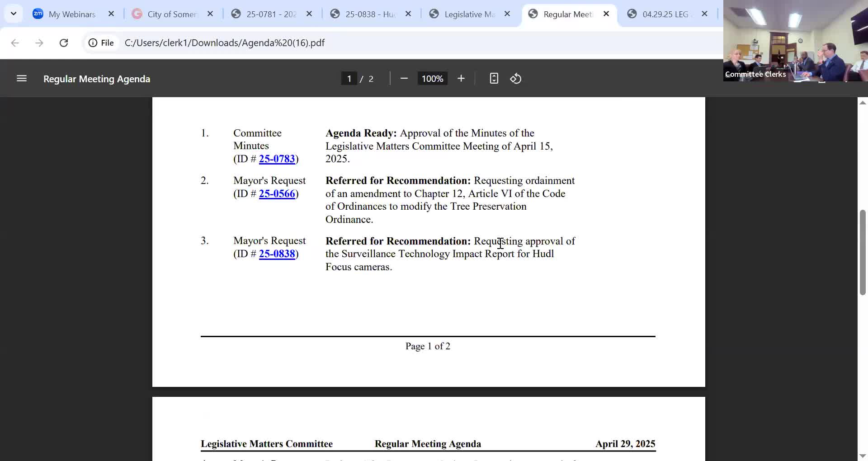Click the scrollbar down arrow
The image size is (868, 461).
click(x=863, y=456)
